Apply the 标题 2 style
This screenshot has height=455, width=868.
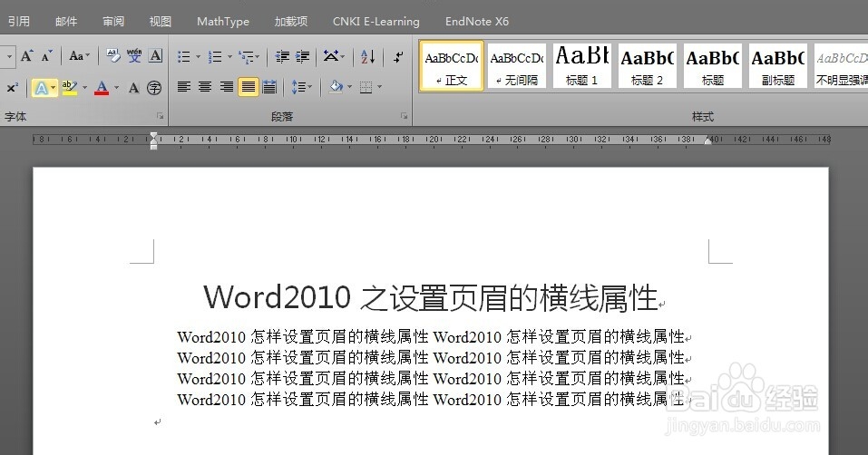click(647, 66)
